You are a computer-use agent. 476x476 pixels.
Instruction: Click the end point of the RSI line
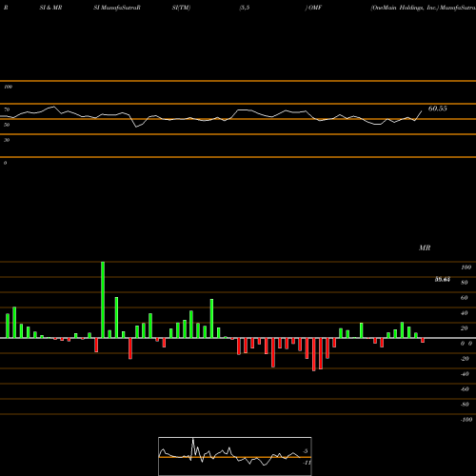pyautogui.click(x=422, y=111)
